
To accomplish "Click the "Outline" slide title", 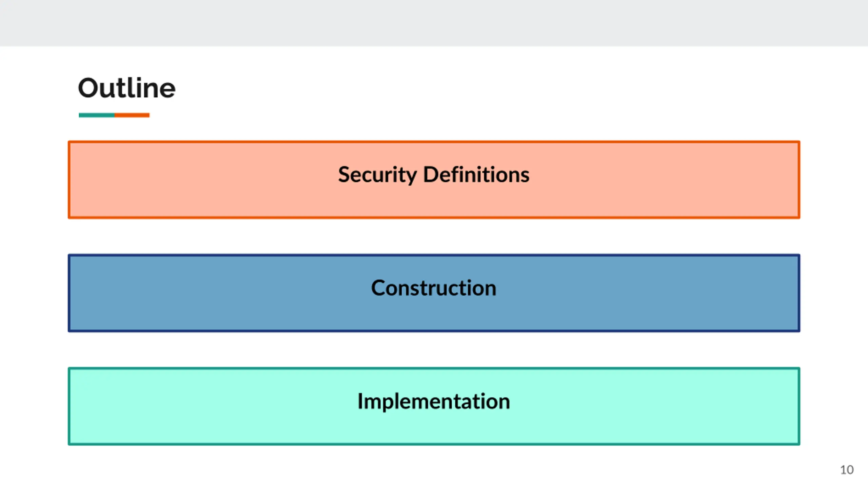I will 127,88.
